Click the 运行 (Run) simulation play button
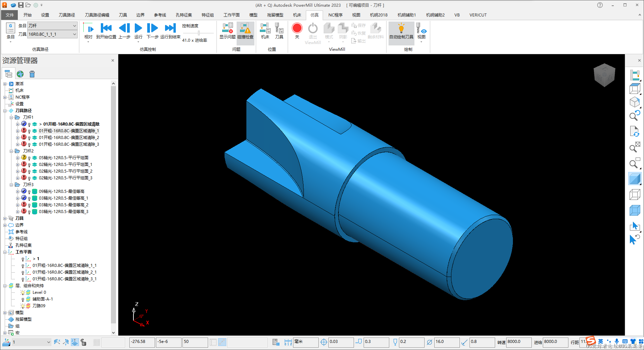 (x=138, y=29)
